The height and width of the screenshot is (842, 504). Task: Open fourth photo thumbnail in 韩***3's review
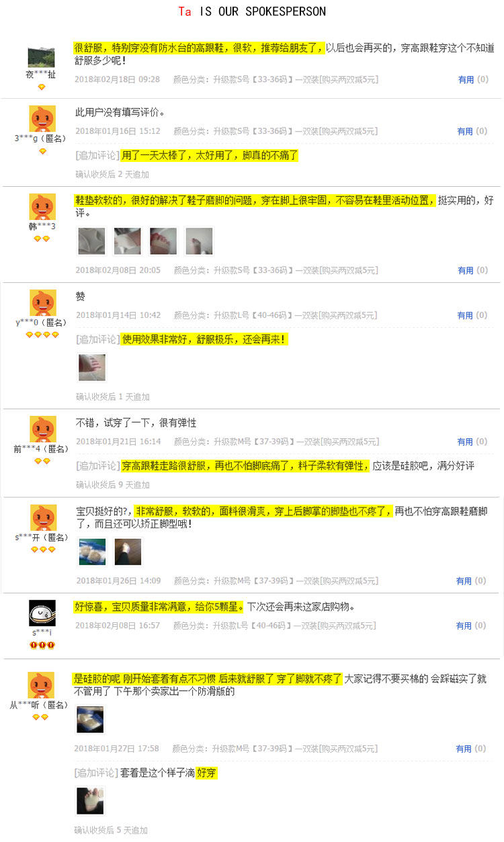point(199,241)
